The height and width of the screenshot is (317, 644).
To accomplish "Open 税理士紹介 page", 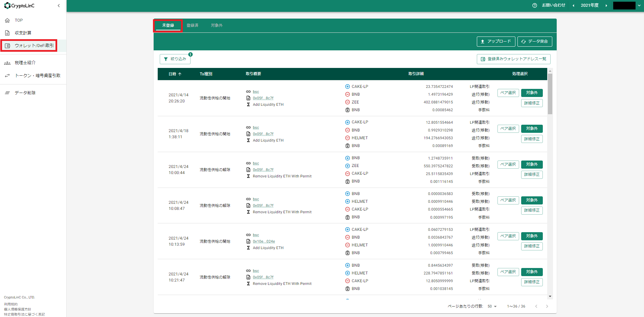I will (x=25, y=63).
